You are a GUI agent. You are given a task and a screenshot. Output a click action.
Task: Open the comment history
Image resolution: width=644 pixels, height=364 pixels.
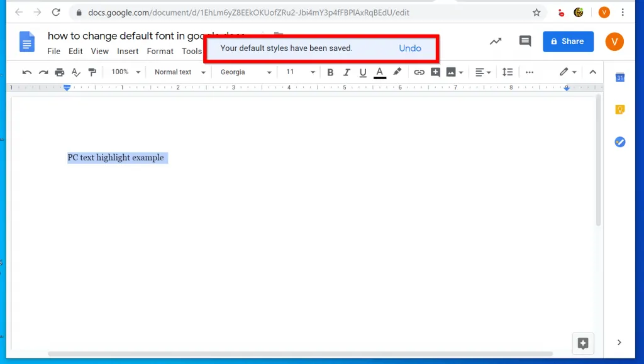coord(525,41)
